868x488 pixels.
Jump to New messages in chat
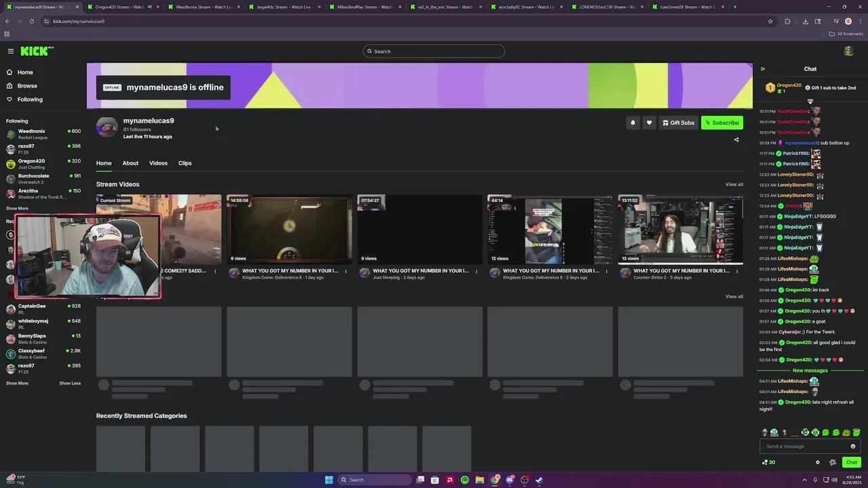pos(810,371)
